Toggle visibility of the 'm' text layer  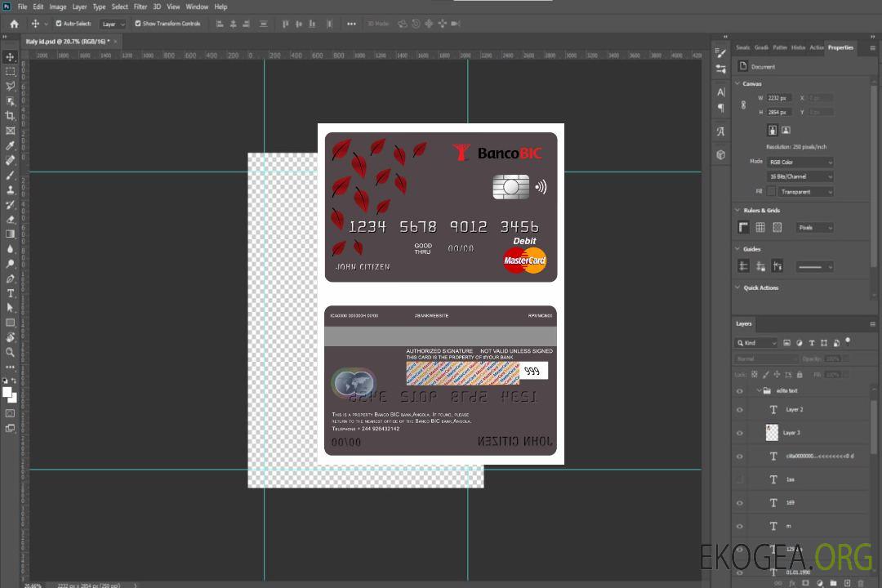pyautogui.click(x=740, y=527)
